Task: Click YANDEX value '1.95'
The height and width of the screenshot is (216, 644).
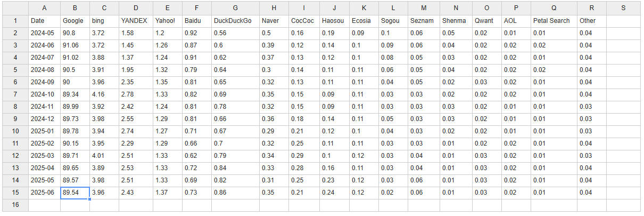Action: tap(136, 70)
